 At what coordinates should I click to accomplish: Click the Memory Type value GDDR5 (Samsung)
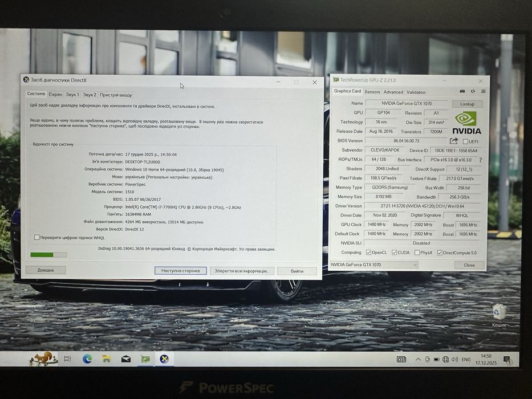tap(389, 188)
